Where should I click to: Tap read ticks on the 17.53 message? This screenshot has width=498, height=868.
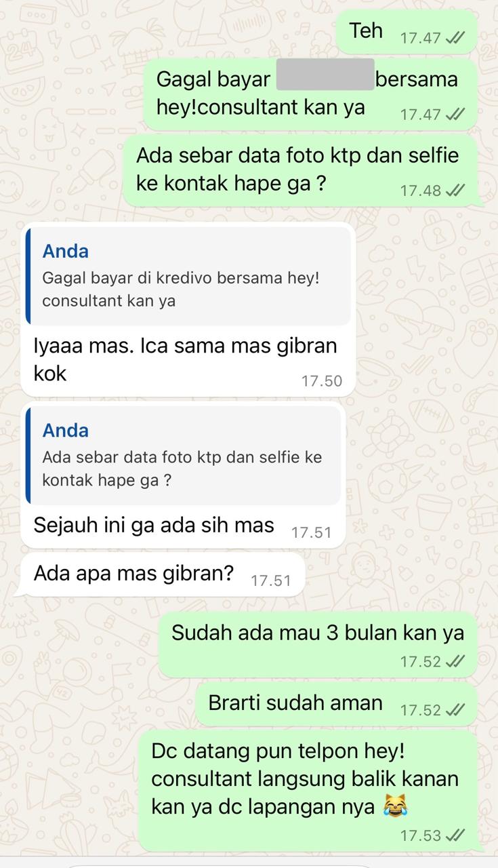tap(455, 835)
